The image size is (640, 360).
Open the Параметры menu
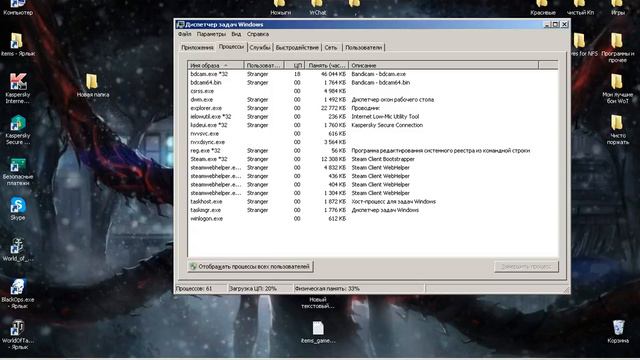[211, 34]
